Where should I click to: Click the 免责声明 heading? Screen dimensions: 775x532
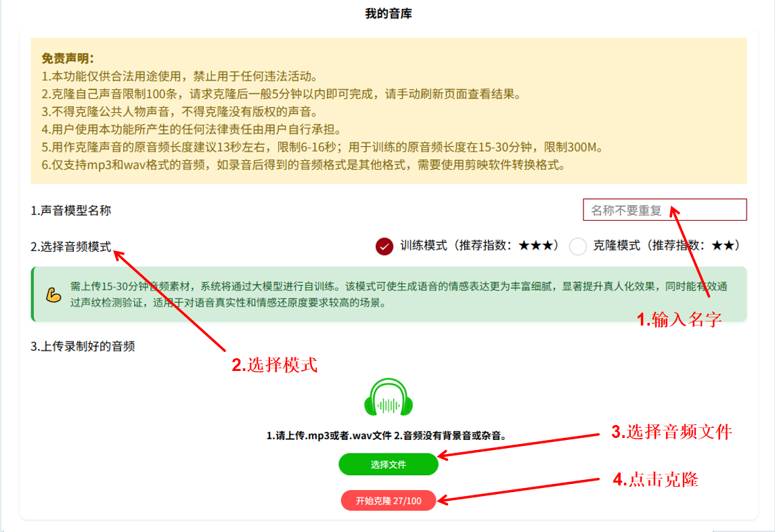point(68,58)
